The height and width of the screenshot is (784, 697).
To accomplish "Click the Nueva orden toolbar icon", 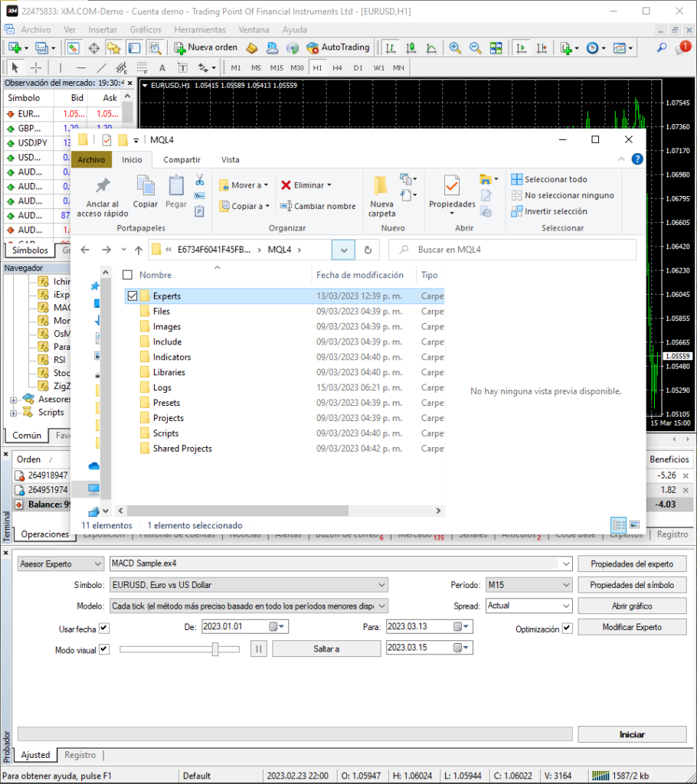I will click(x=180, y=47).
